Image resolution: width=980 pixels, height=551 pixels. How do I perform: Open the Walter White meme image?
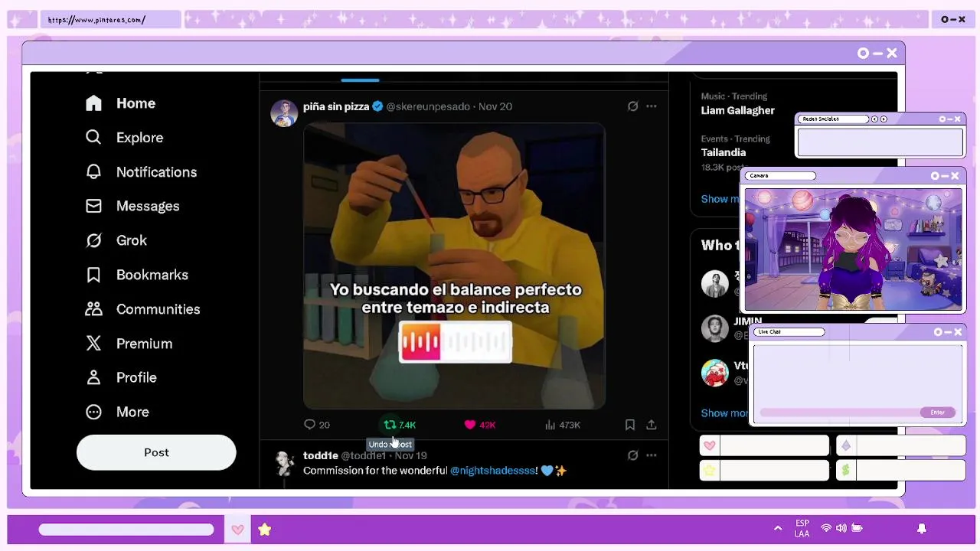coord(455,266)
